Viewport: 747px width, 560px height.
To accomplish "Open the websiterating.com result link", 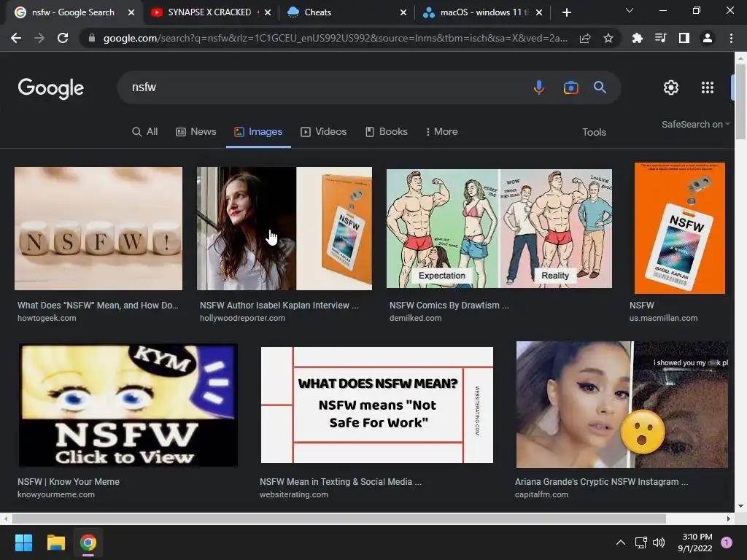I will [294, 495].
